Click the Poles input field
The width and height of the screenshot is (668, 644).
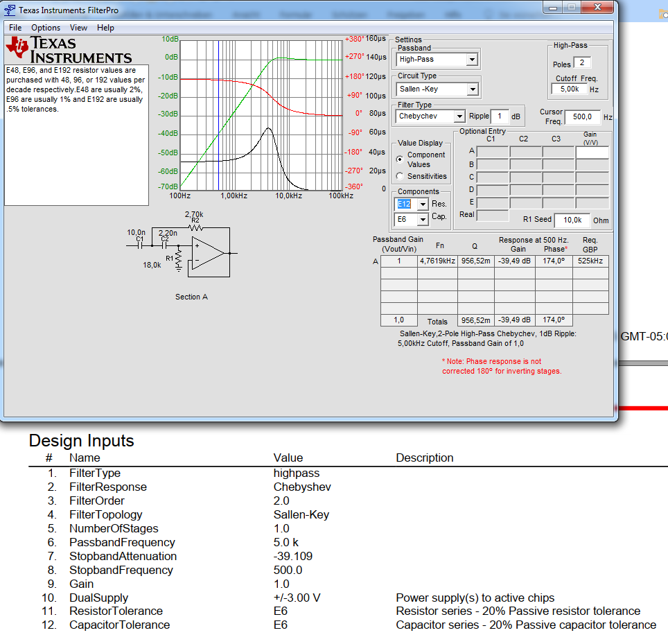coord(582,62)
